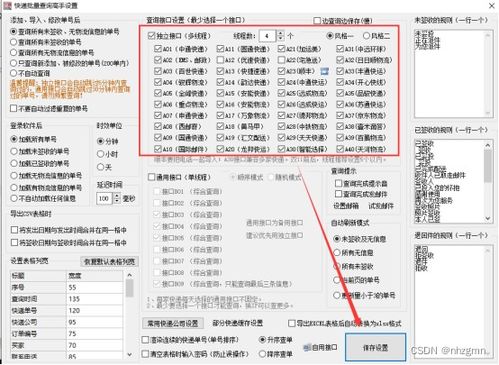Decrease the 线程数 spinner value

click(x=280, y=38)
